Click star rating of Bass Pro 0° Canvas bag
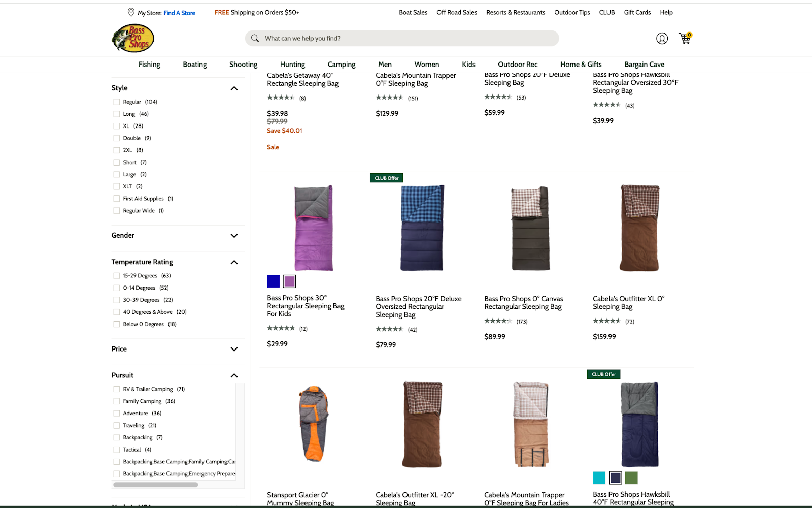The image size is (812, 508). [x=498, y=321]
